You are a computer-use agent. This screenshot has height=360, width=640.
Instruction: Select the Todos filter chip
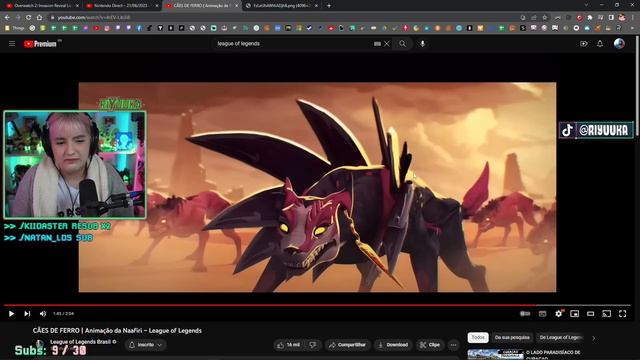(x=478, y=338)
